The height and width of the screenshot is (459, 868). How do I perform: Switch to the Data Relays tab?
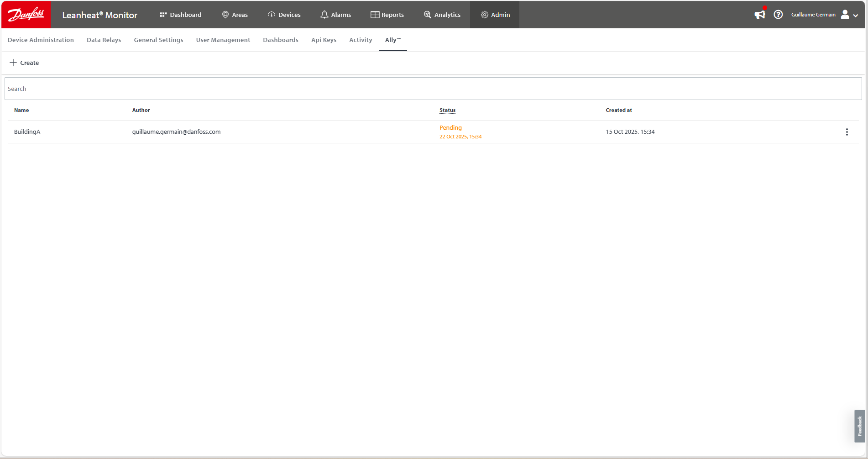pos(104,40)
